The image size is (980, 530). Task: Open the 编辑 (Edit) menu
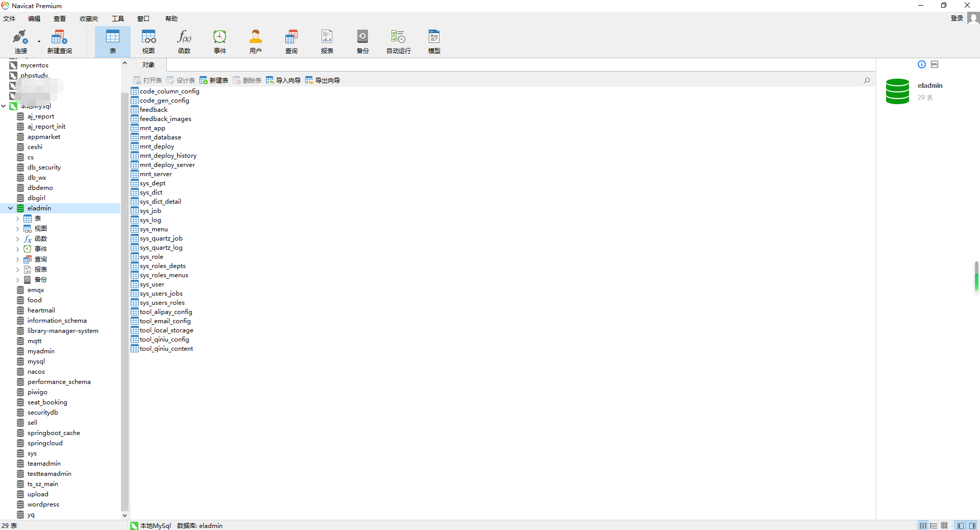[x=34, y=19]
